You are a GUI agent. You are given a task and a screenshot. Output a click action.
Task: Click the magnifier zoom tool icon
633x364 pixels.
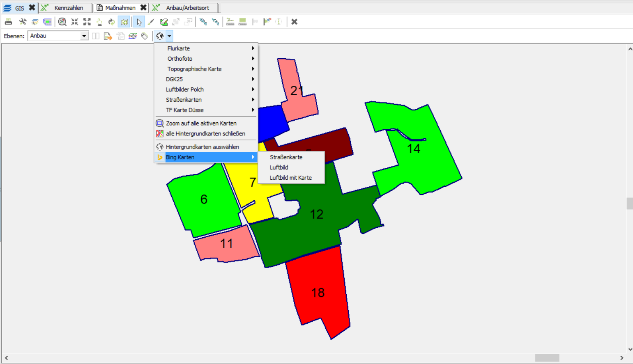click(62, 22)
